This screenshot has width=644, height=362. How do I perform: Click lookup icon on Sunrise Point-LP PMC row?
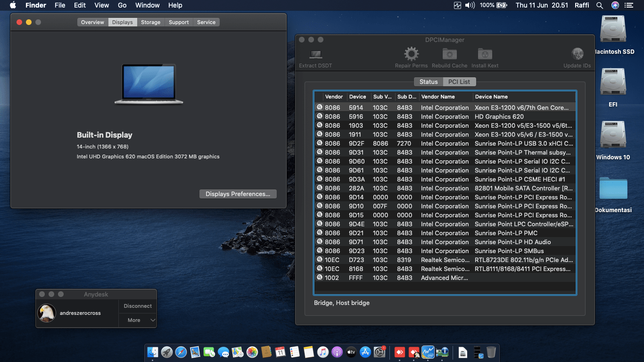point(319,232)
